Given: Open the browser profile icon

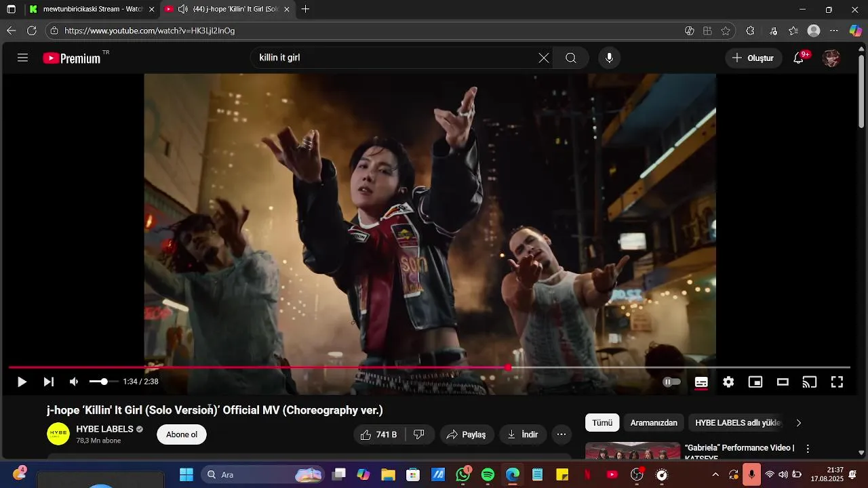Looking at the screenshot, I should pos(814,30).
